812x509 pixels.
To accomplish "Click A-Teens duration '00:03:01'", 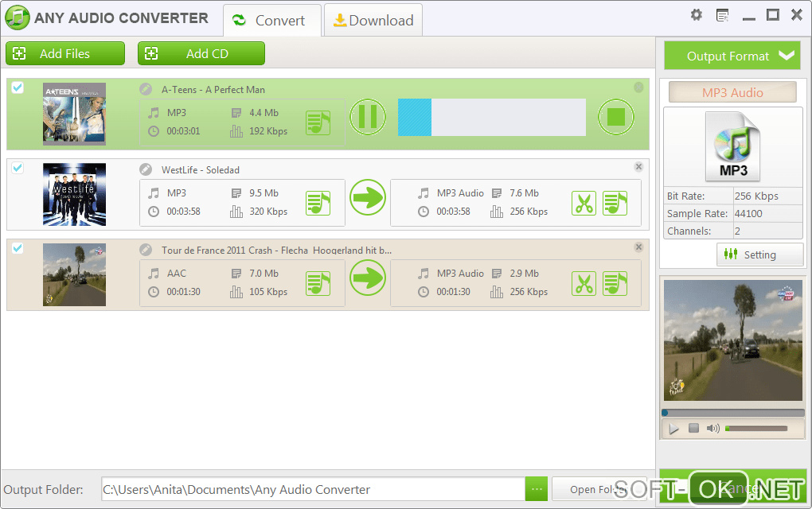I will click(x=183, y=131).
